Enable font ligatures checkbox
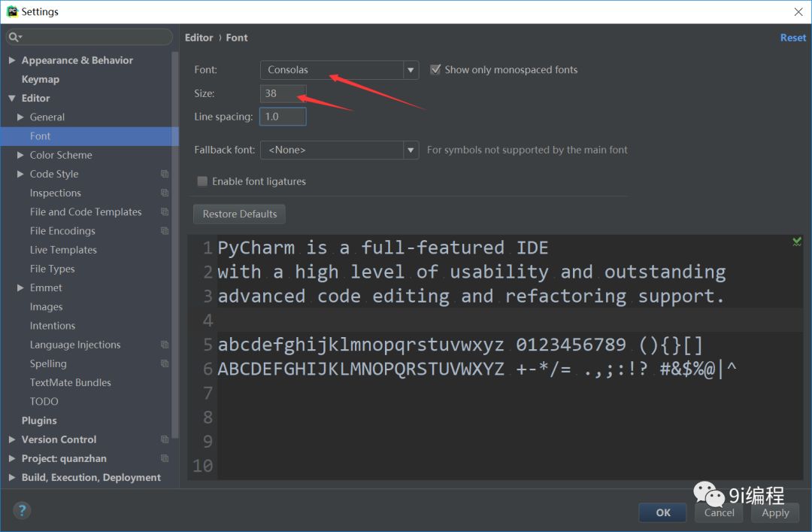The height and width of the screenshot is (532, 812). point(202,181)
